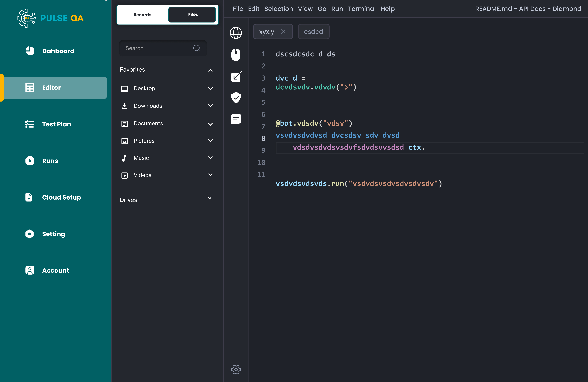Click the Search input field
The width and height of the screenshot is (588, 382).
[163, 48]
